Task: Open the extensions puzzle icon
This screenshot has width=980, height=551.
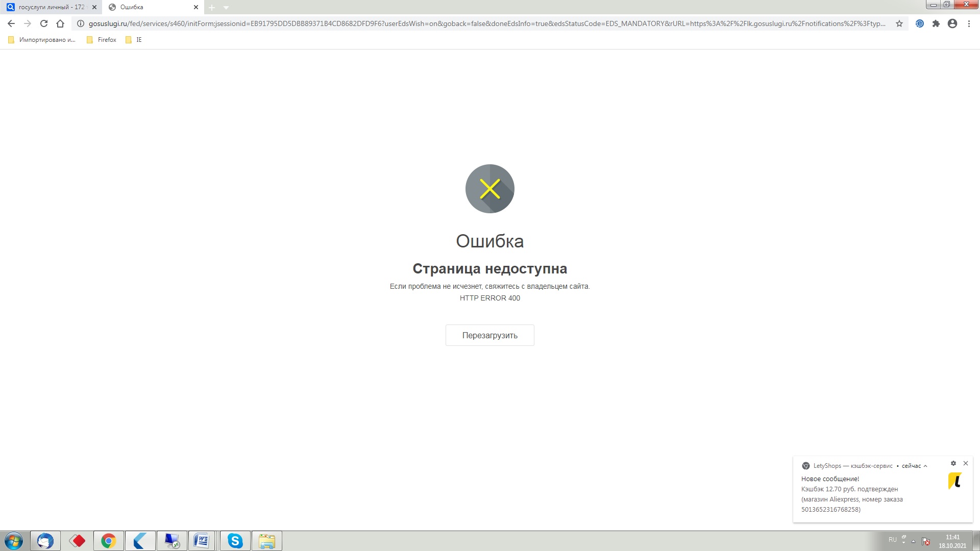Action: pyautogui.click(x=936, y=23)
